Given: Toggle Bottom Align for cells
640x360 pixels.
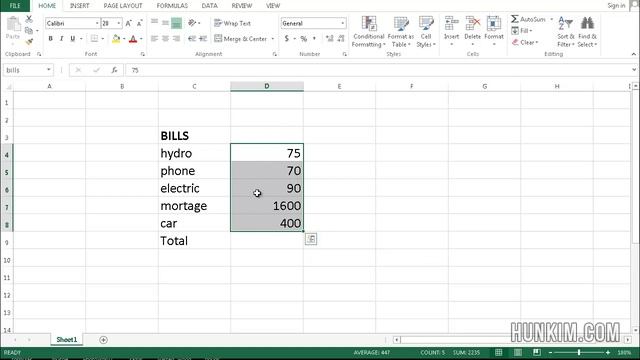Looking at the screenshot, I should coord(176,23).
